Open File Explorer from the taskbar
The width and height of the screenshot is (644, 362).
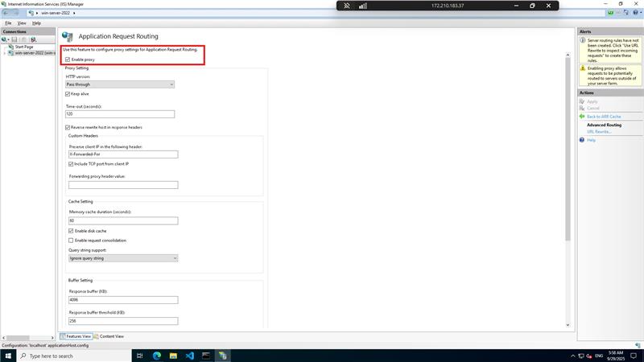tap(173, 356)
